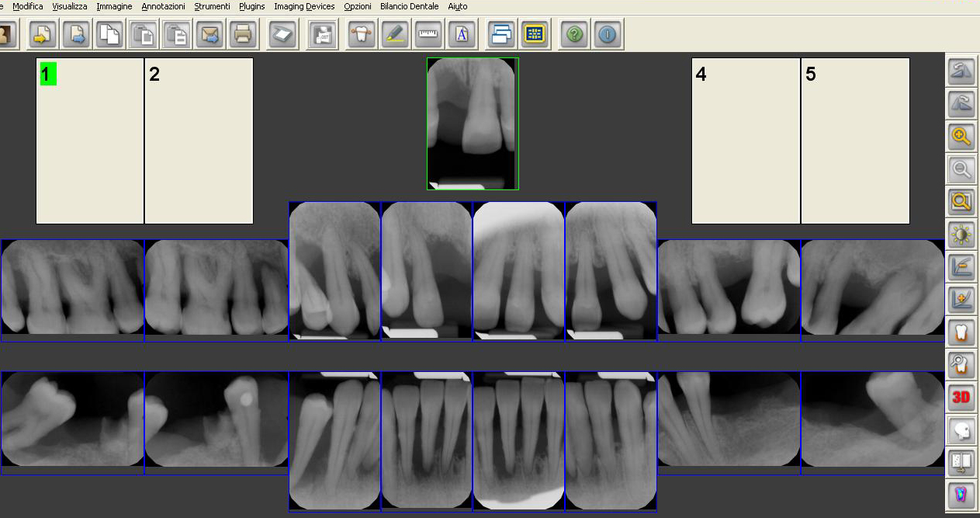Adjust brightness with the sun icon

(x=962, y=235)
